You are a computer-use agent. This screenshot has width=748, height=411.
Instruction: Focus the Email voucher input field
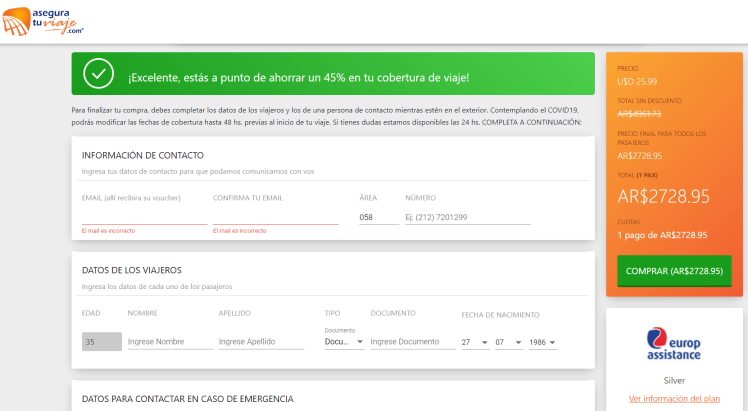click(144, 216)
